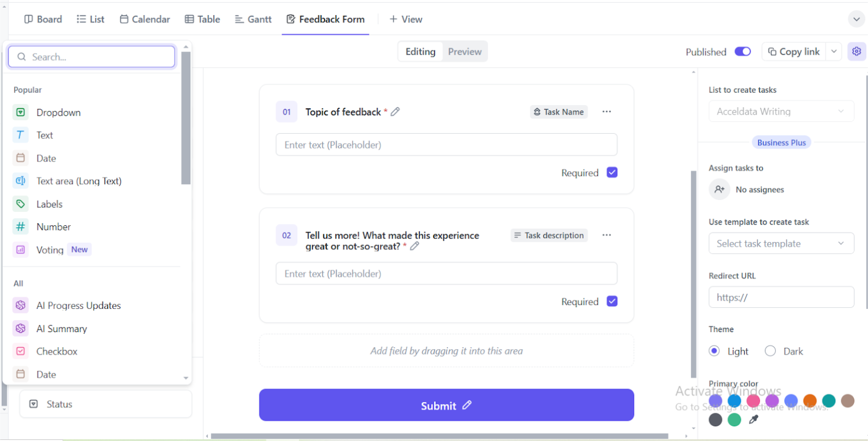
Task: Click the Copy link button
Action: [794, 51]
